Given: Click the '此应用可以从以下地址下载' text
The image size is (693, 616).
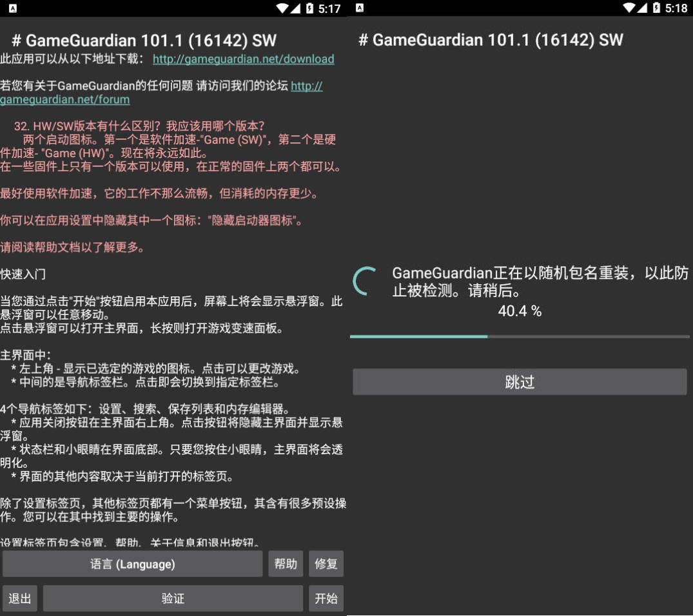Looking at the screenshot, I should (x=72, y=59).
